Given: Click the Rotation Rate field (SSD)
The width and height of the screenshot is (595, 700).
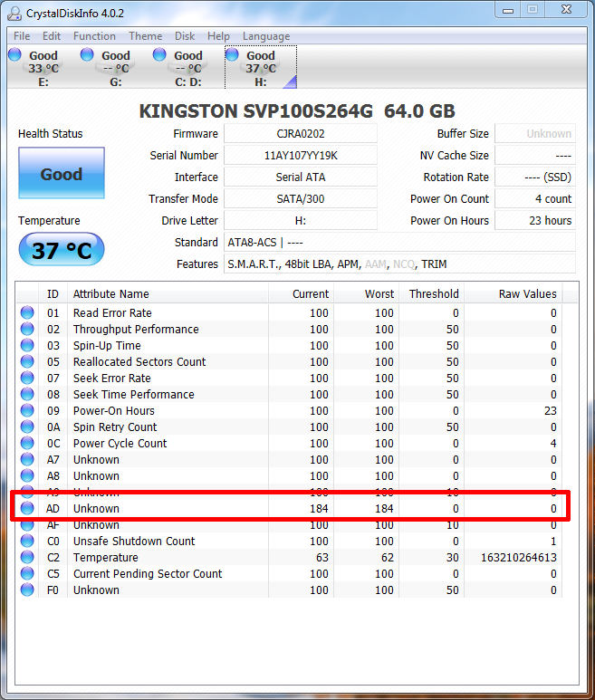Looking at the screenshot, I should (535, 177).
